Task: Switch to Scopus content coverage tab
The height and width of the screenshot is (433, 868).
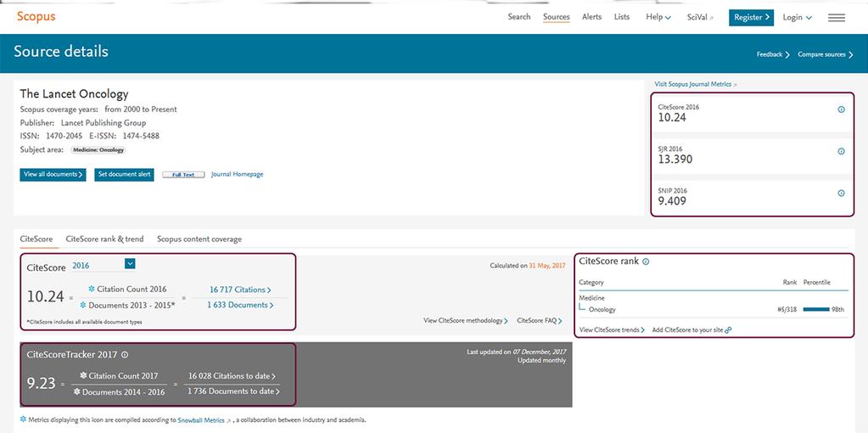Action: coord(199,239)
